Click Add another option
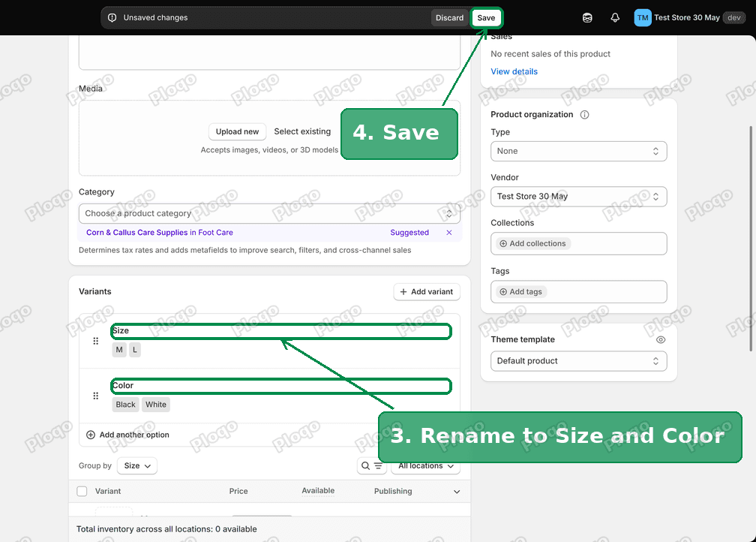 [x=127, y=435]
